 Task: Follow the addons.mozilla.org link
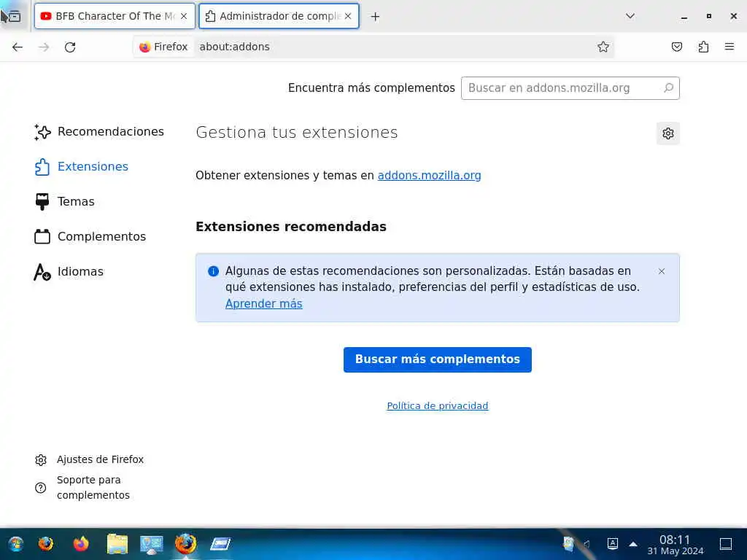429,176
